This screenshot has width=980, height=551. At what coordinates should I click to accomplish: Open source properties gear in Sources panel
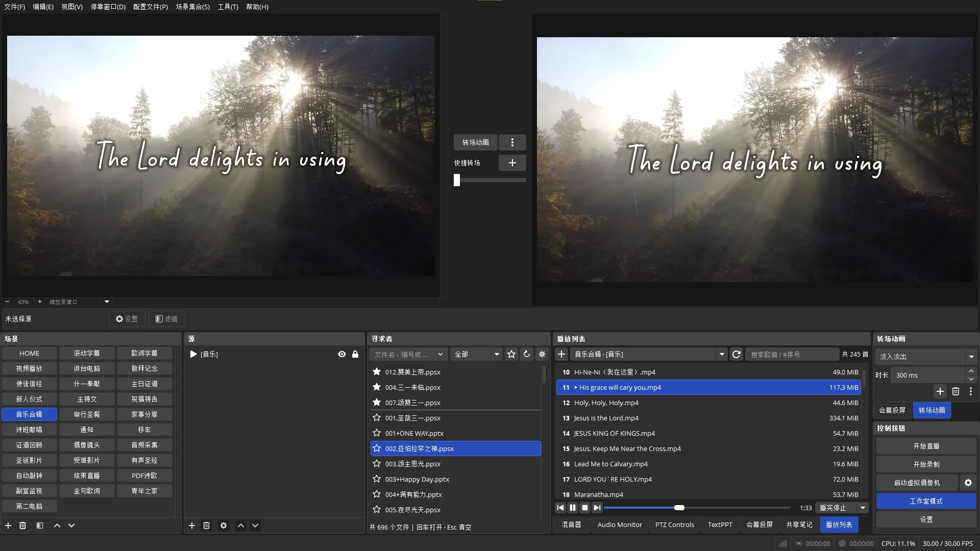pos(223,525)
